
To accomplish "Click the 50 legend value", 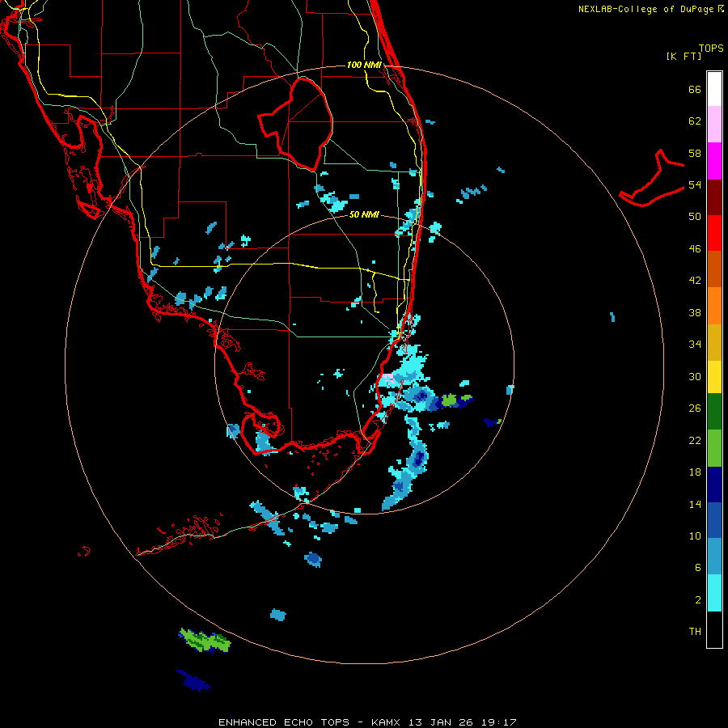I will (695, 217).
